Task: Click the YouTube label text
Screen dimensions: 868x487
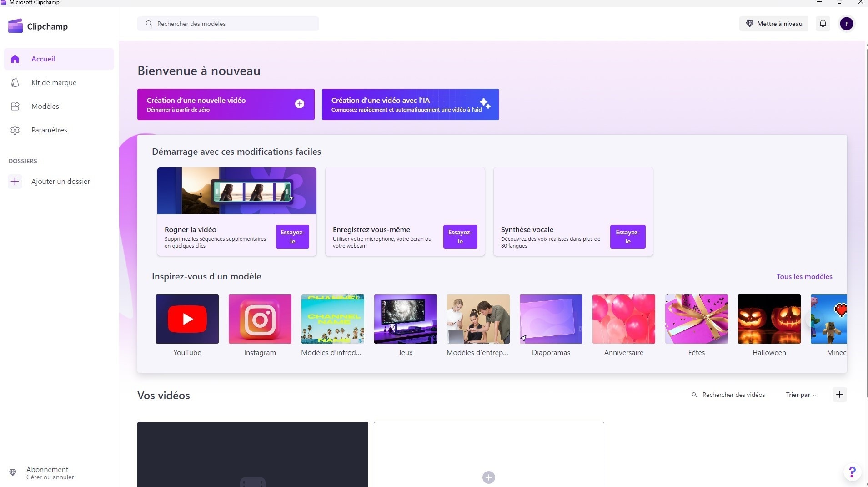Action: click(187, 352)
